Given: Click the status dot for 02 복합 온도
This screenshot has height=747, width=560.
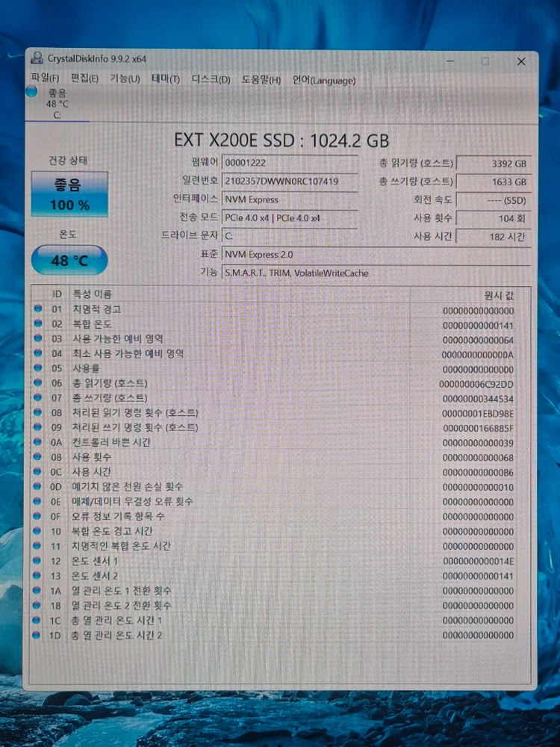Looking at the screenshot, I should (37, 323).
